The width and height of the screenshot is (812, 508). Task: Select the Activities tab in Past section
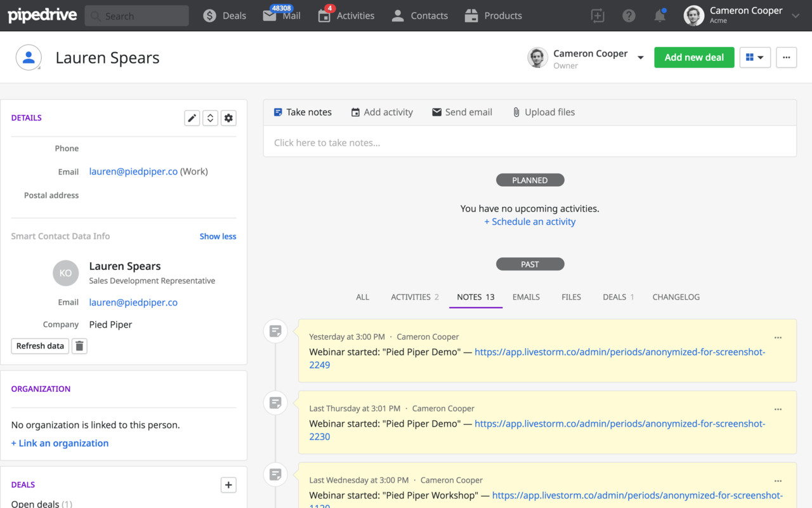[x=414, y=297]
